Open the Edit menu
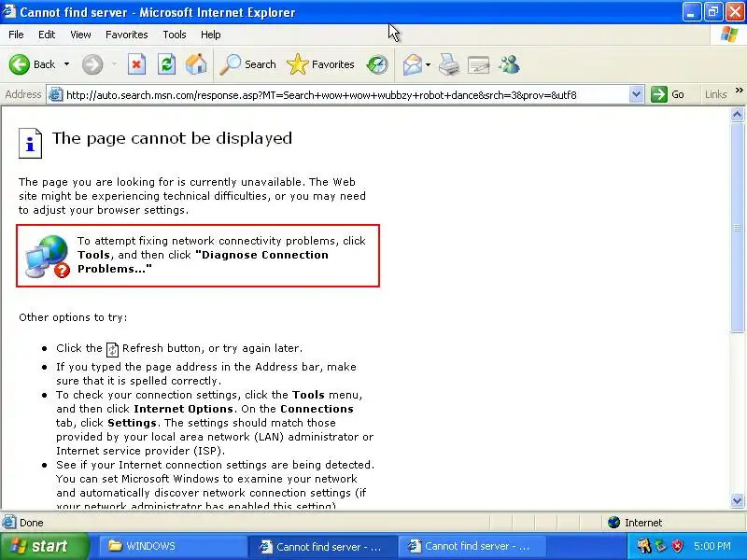 tap(47, 35)
